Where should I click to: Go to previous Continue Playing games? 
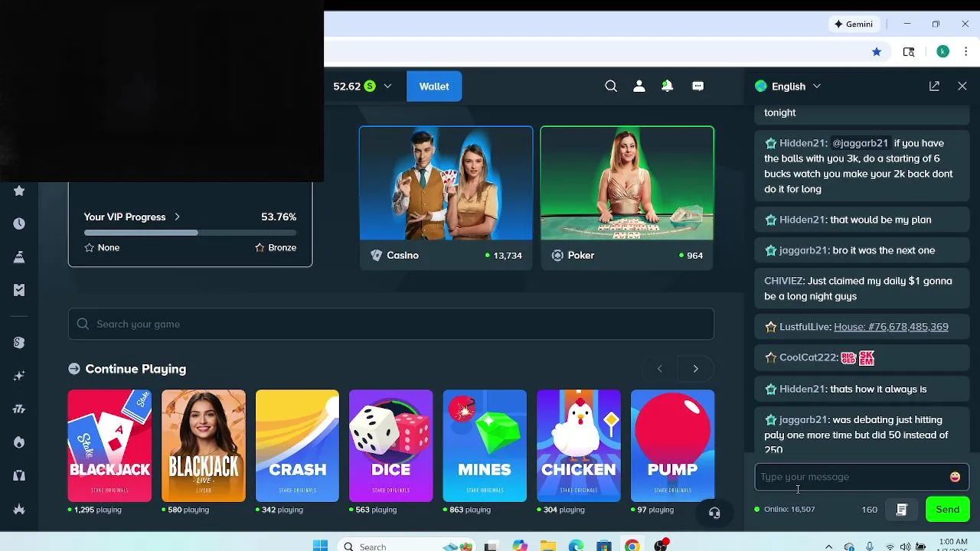coord(659,369)
